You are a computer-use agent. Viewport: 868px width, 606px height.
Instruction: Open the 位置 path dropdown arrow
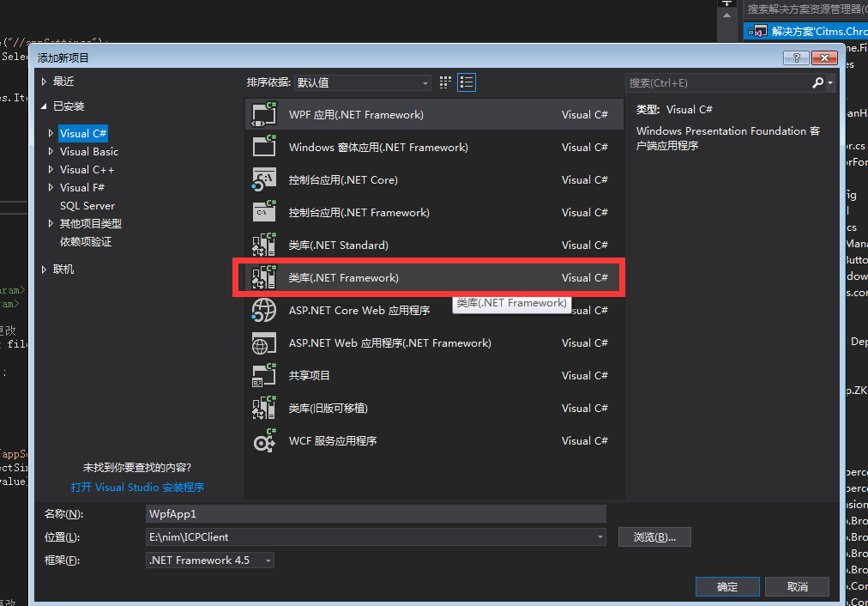click(600, 536)
